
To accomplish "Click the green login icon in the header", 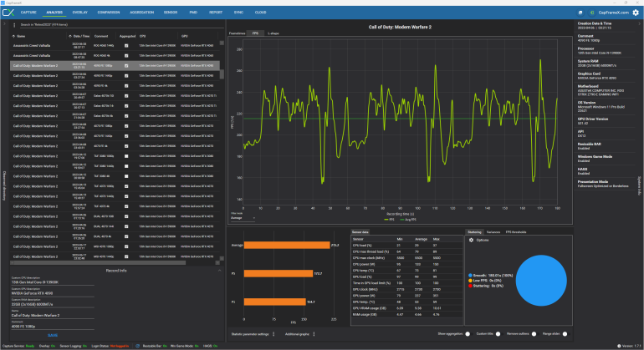I will 592,13.
